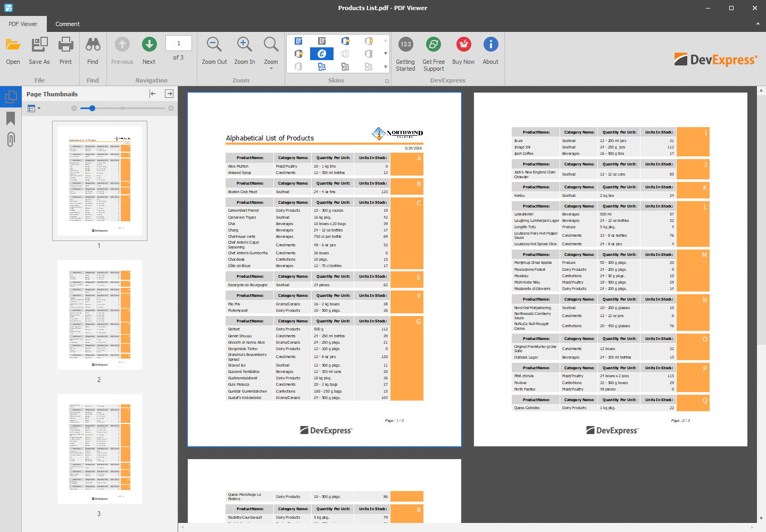The width and height of the screenshot is (766, 532).
Task: Show the Bookmarks panel
Action: 11,118
